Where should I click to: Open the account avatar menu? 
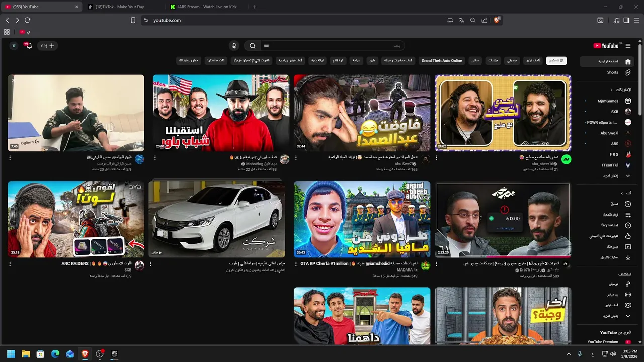(14, 46)
